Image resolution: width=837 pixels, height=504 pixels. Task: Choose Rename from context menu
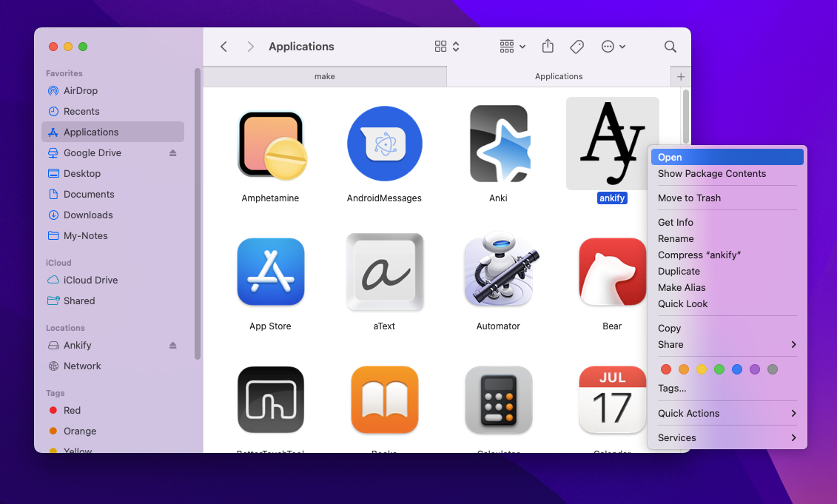(727, 238)
